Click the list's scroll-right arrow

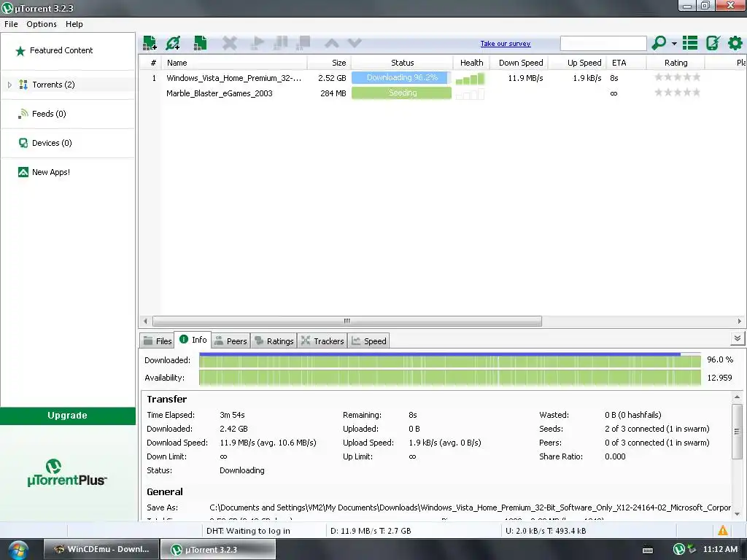(x=739, y=321)
